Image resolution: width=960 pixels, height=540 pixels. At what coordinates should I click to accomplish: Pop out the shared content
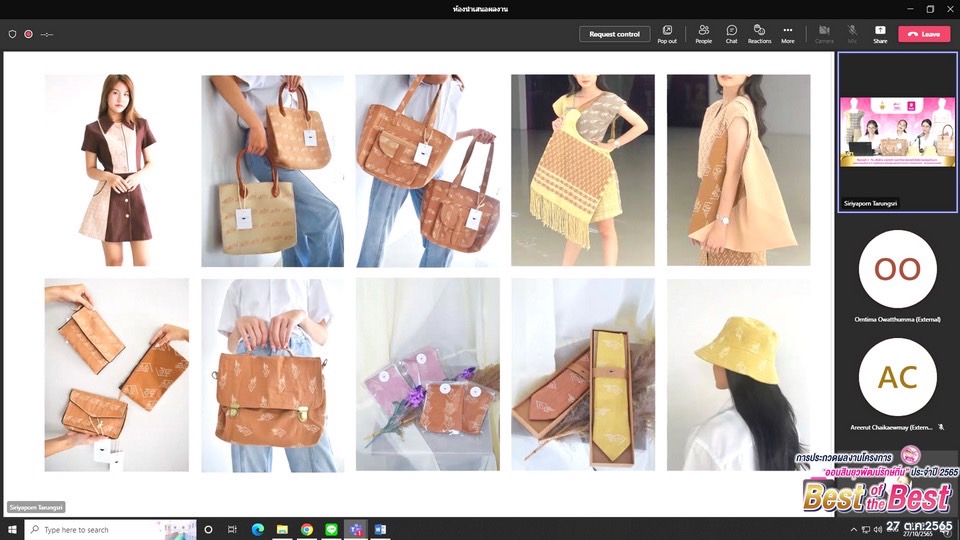(x=667, y=34)
